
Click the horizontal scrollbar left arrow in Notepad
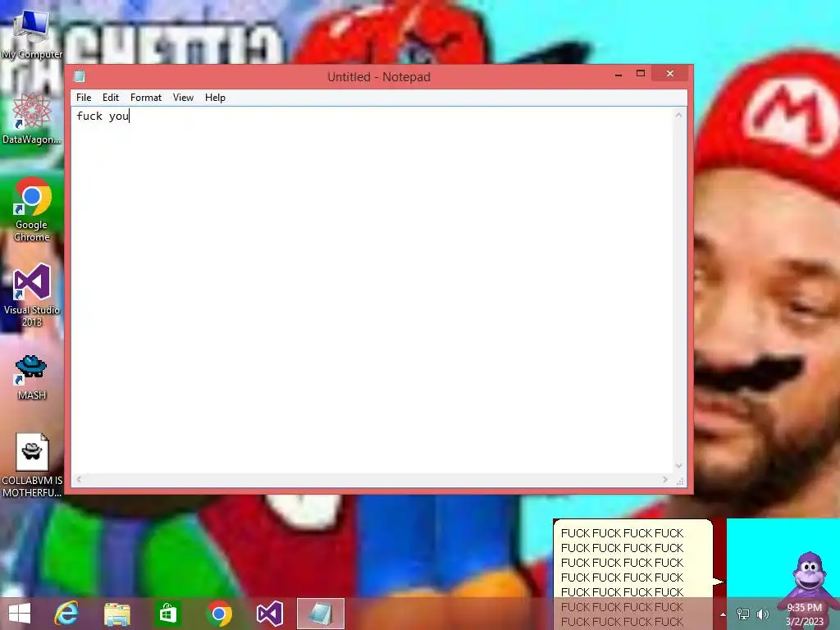79,479
